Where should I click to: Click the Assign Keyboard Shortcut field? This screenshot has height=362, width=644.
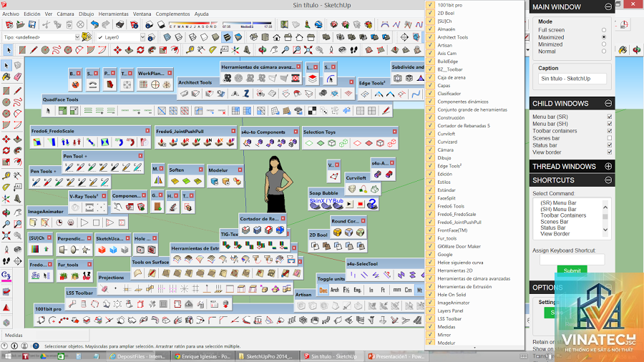(x=572, y=260)
